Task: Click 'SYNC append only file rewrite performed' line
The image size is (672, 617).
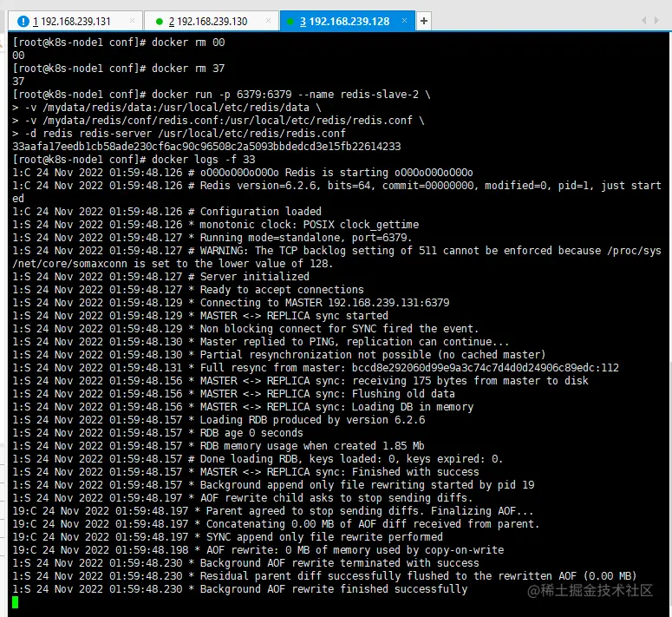Action: click(227, 537)
